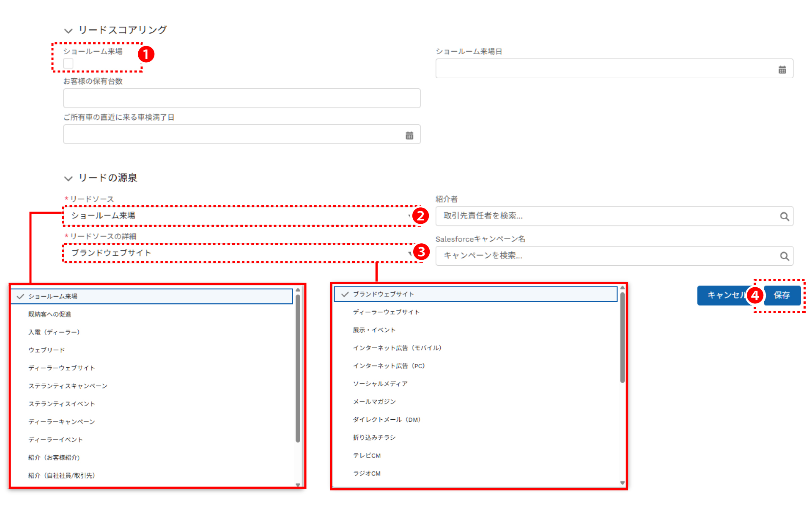Select ウェブリード from lead source list

tap(47, 350)
